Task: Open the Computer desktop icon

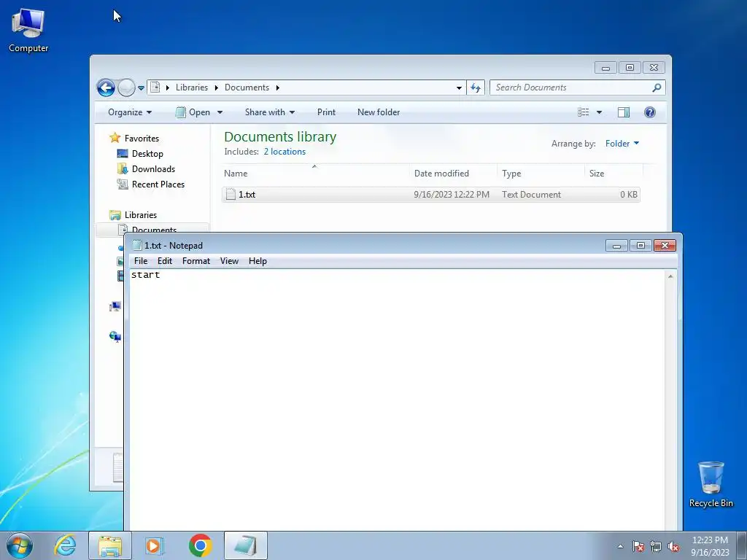Action: [28, 31]
